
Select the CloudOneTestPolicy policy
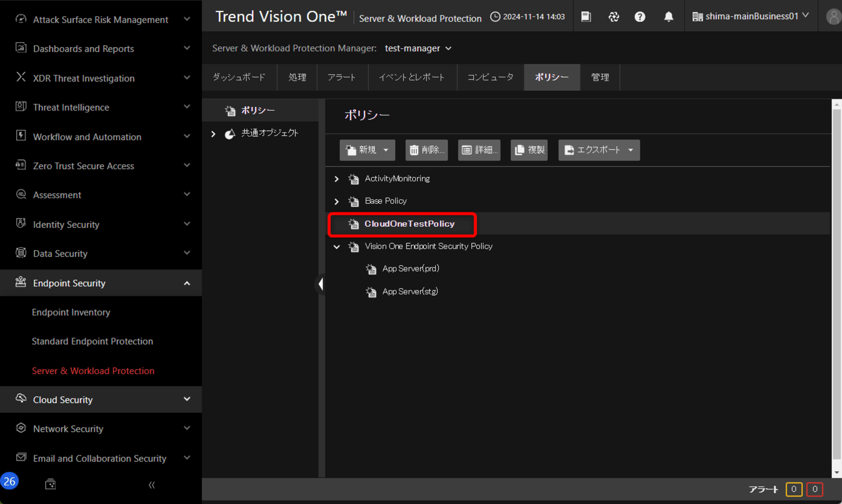click(x=409, y=224)
